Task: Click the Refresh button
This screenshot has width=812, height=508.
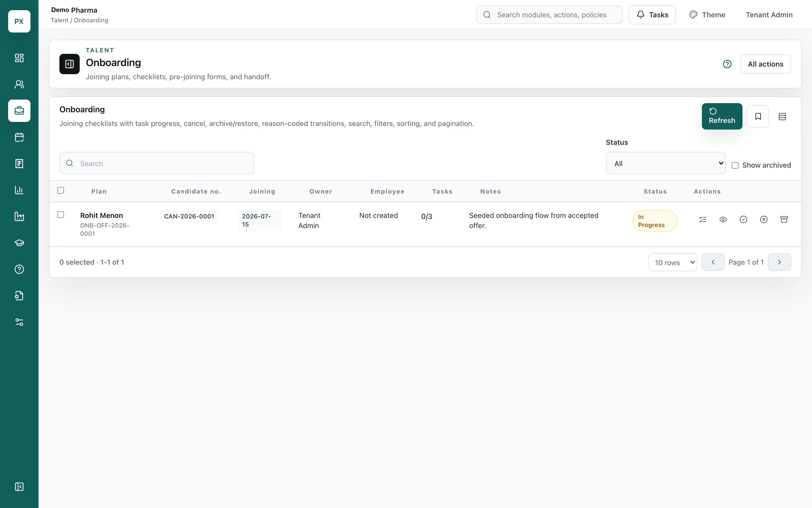Action: [x=722, y=116]
